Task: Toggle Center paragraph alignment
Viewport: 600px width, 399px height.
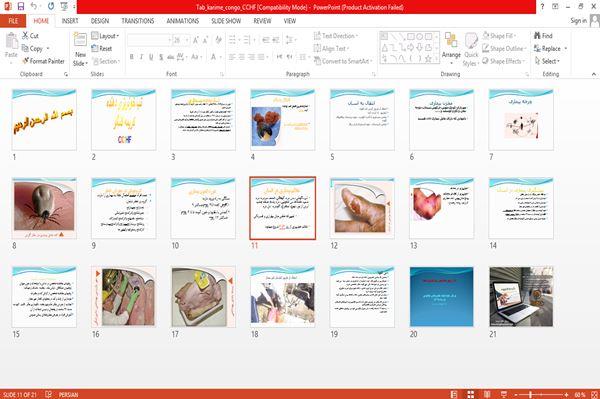Action: coord(241,57)
